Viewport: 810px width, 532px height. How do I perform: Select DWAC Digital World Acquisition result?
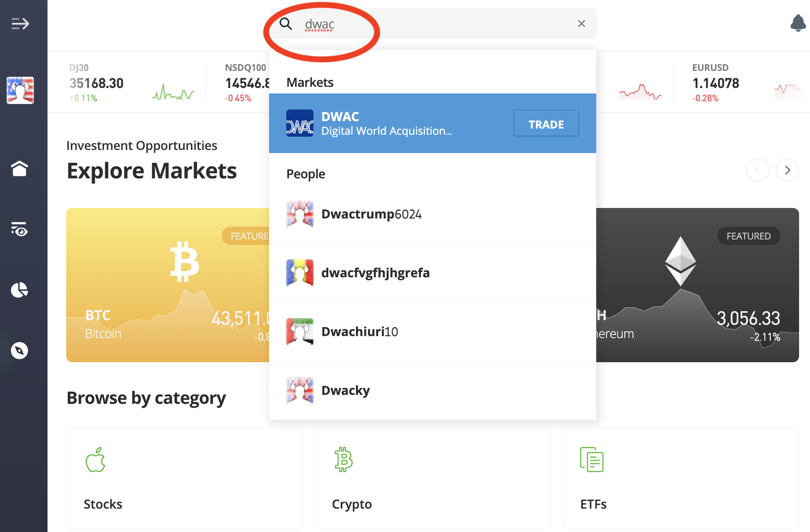coord(389,123)
